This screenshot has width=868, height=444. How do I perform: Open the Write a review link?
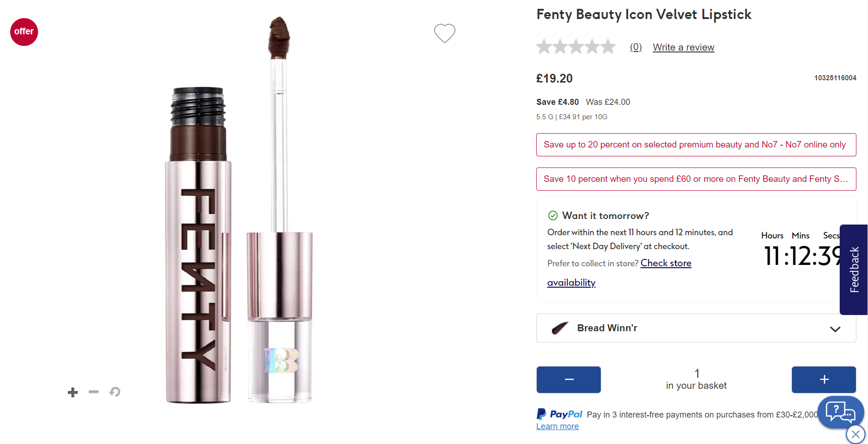coord(683,47)
